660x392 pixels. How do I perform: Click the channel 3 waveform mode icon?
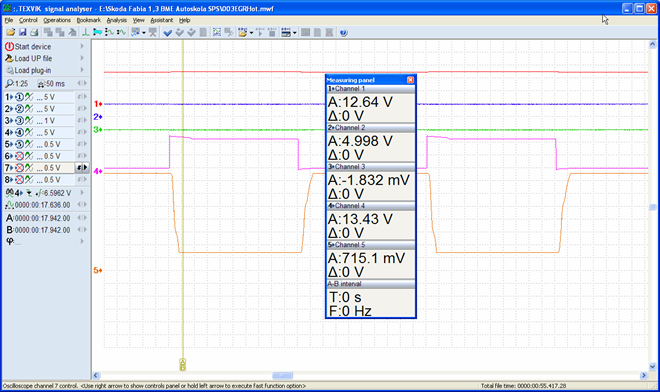pos(29,120)
